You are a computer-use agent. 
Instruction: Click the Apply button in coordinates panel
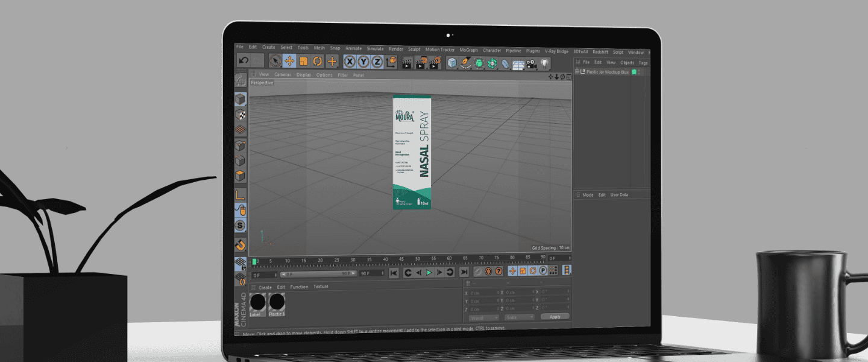(555, 317)
